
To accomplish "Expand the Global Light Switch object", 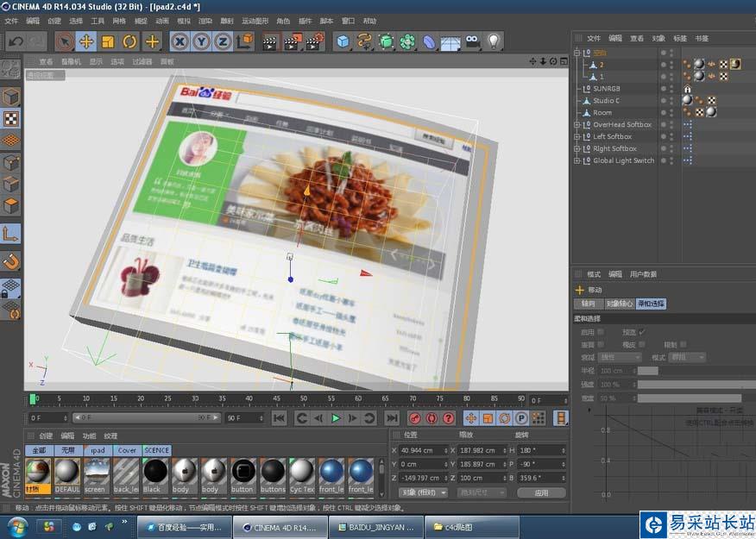I will [x=576, y=160].
